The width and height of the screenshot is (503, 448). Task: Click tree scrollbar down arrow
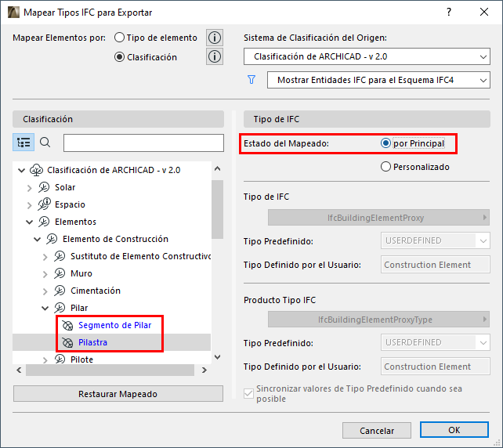218,357
